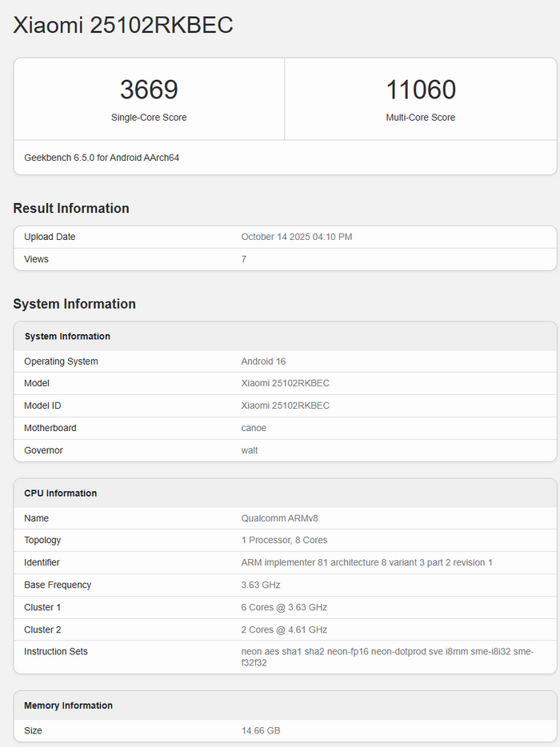Click the topology value 1 Processor, 8 Cores
The height and width of the screenshot is (747, 560).
(284, 540)
